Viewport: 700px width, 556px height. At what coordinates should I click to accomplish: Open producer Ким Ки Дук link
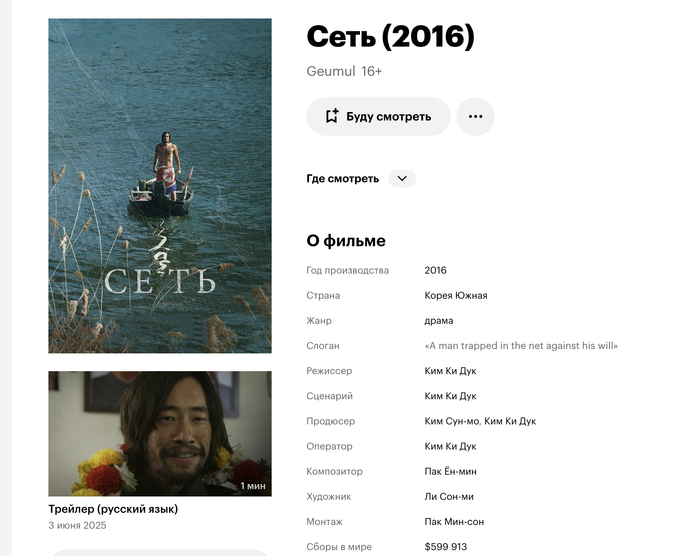pos(510,421)
